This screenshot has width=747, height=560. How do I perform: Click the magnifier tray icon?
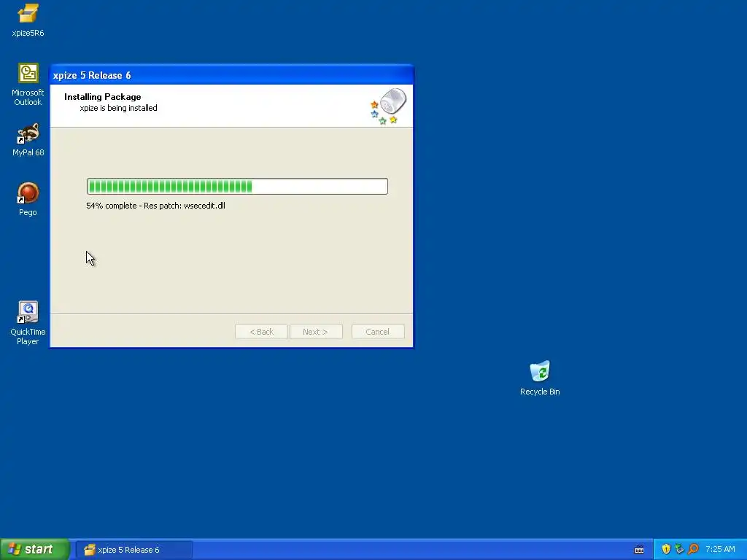point(693,549)
